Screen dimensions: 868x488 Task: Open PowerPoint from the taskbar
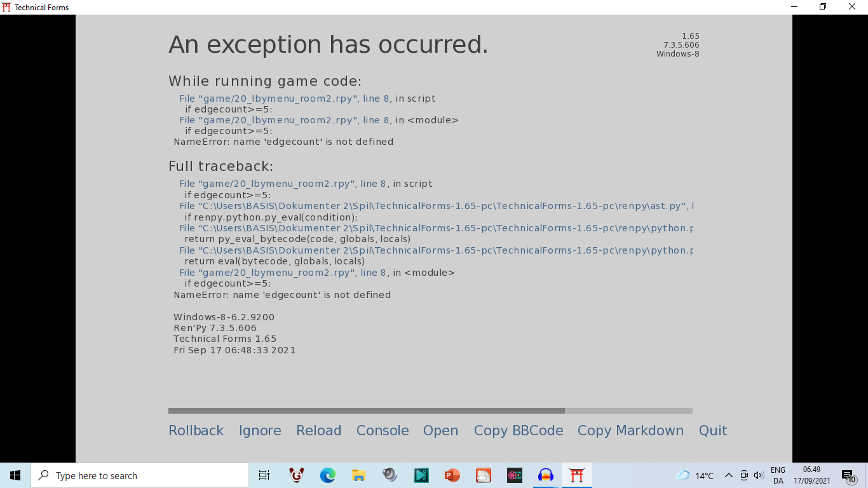(x=452, y=475)
